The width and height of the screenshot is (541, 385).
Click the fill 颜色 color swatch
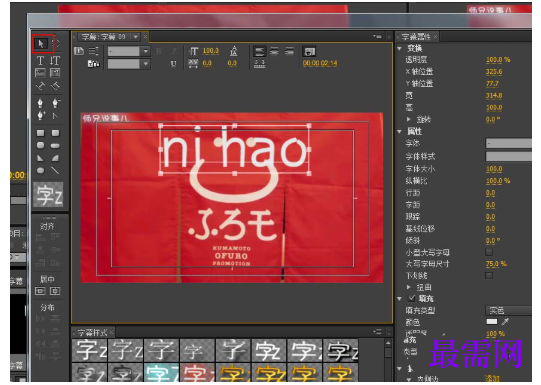coord(492,322)
